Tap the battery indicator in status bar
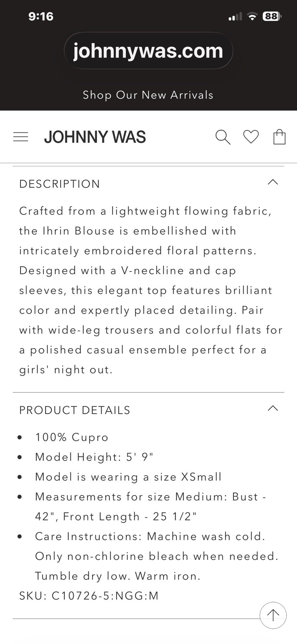Image resolution: width=297 pixels, height=644 pixels. pos(272,17)
